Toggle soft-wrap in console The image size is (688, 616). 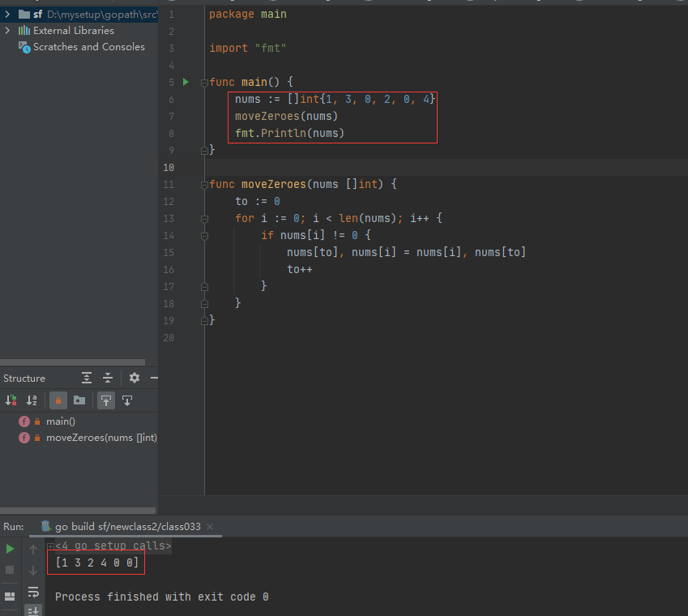pyautogui.click(x=33, y=592)
